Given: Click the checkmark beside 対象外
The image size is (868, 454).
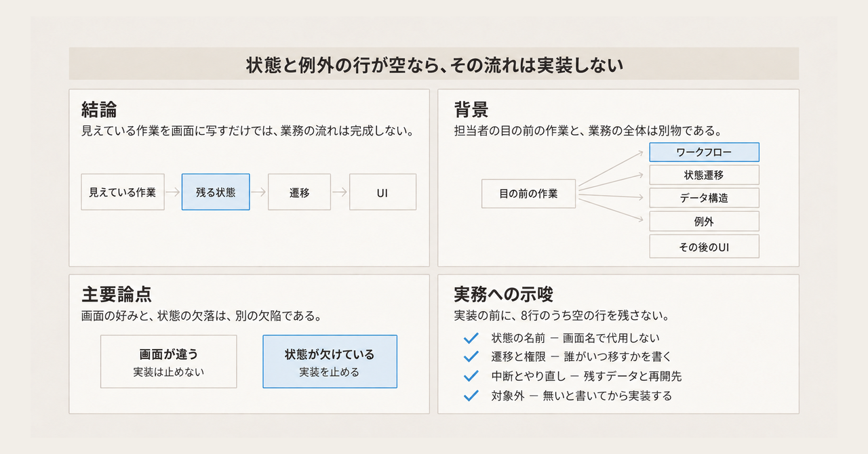Looking at the screenshot, I should point(471,395).
